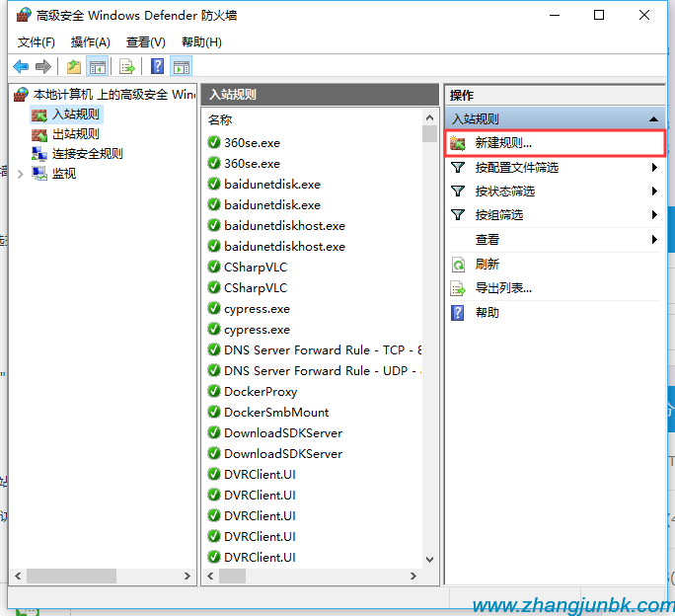
Task: Click the help icon beside 帮助
Action: click(458, 313)
